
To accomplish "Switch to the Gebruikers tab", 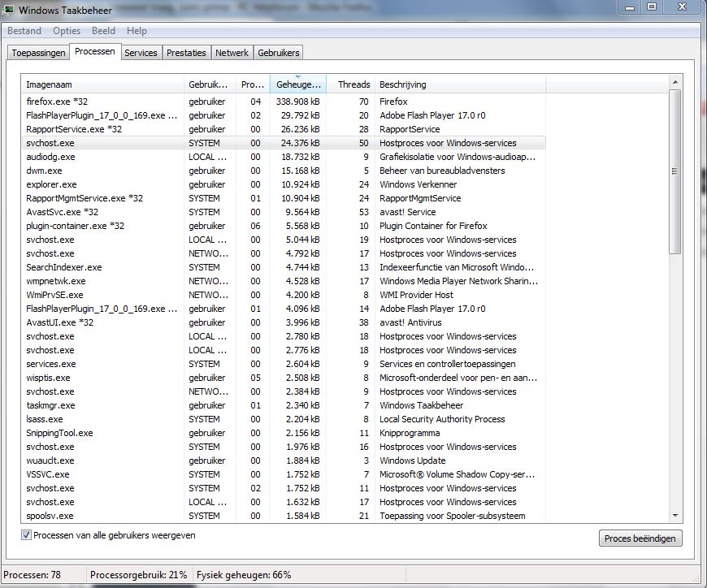I will coord(278,53).
